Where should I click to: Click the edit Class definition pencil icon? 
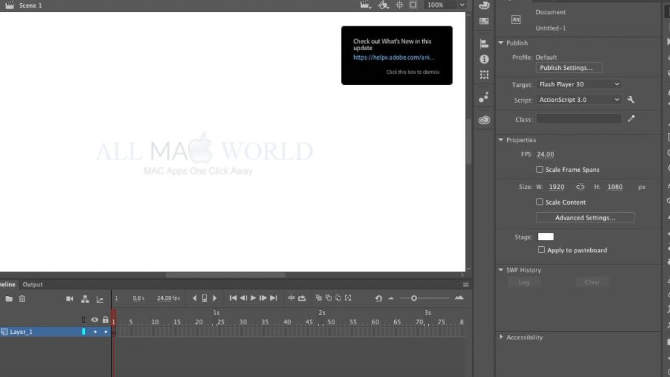click(631, 119)
